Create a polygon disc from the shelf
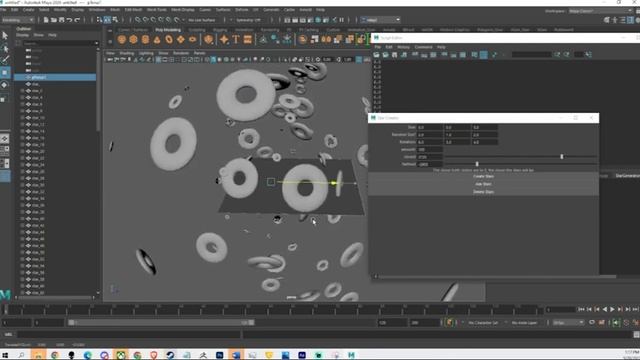The height and width of the screenshot is (360, 640). (x=193, y=40)
